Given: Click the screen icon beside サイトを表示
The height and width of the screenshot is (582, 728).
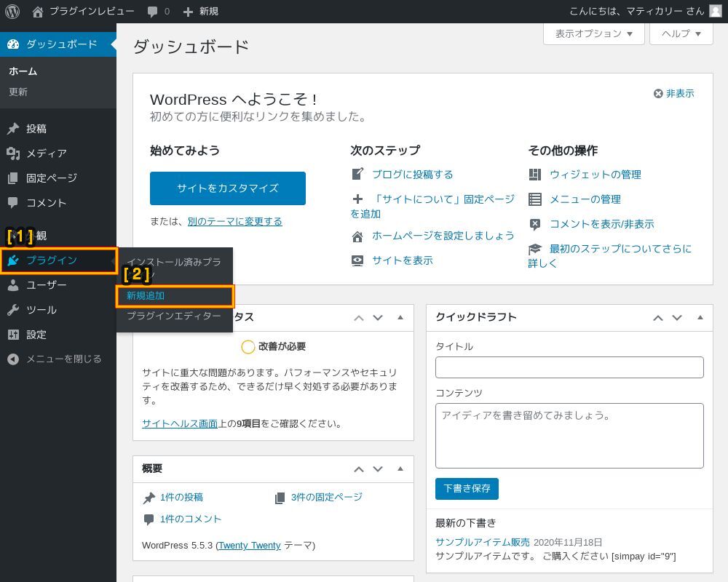Looking at the screenshot, I should 357,261.
